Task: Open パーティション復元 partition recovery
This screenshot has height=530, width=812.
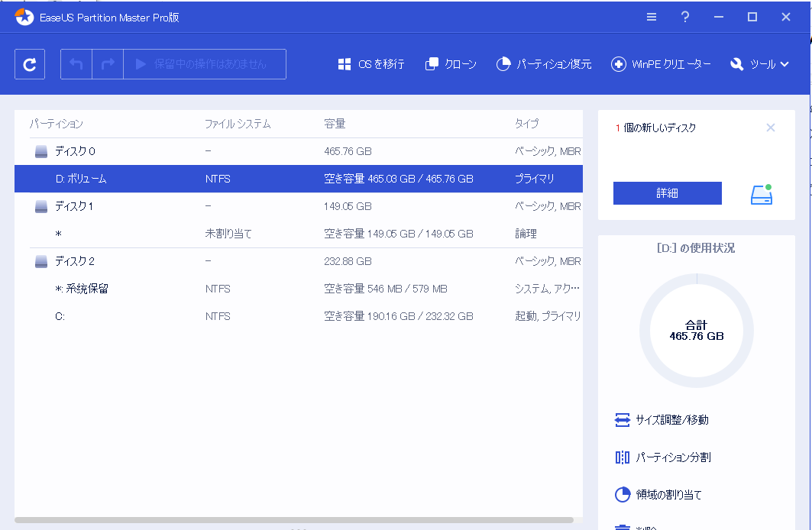Action: tap(544, 65)
